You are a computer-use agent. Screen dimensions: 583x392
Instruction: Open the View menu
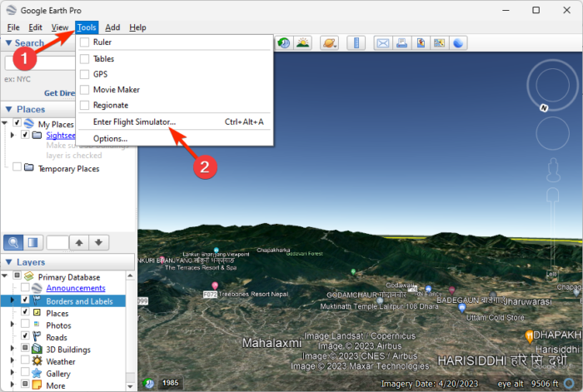pos(59,27)
